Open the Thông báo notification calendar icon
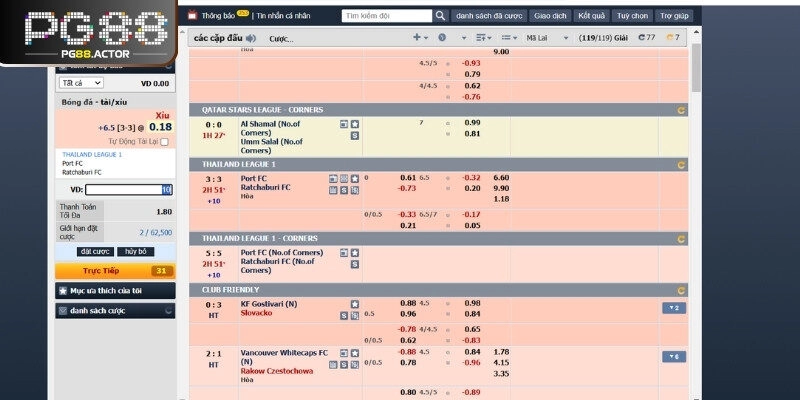800x400 pixels. tap(193, 17)
